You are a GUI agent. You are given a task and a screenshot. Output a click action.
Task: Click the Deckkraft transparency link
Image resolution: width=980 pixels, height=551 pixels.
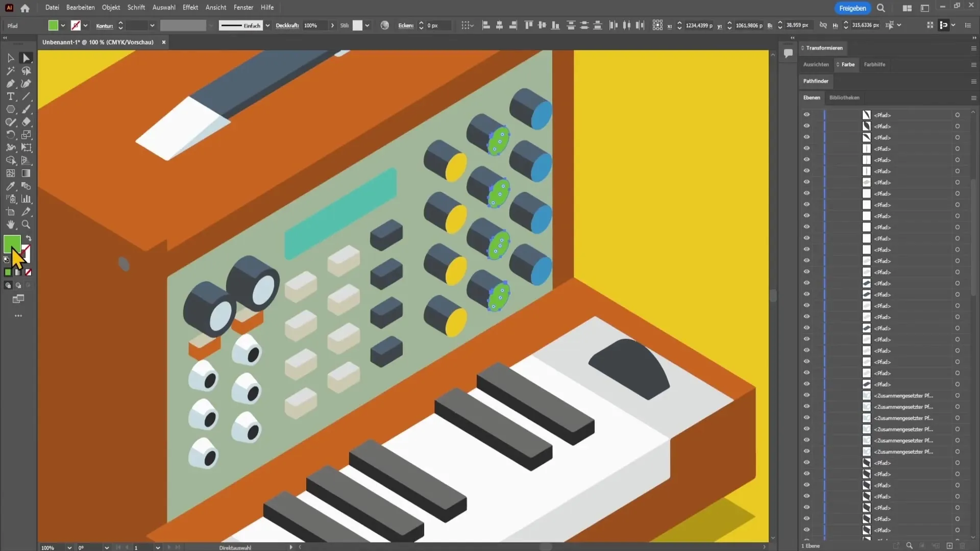point(287,26)
